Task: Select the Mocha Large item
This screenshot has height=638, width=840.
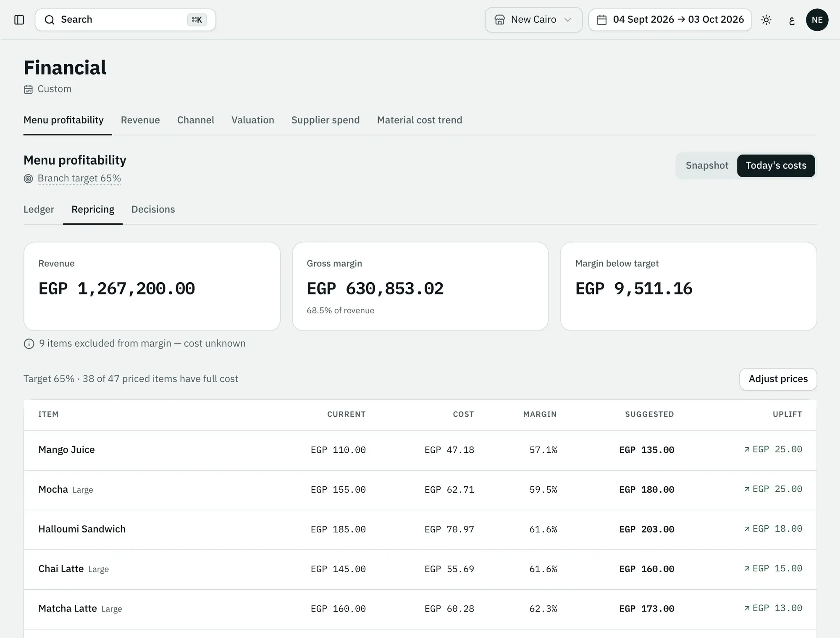Action: [66, 490]
